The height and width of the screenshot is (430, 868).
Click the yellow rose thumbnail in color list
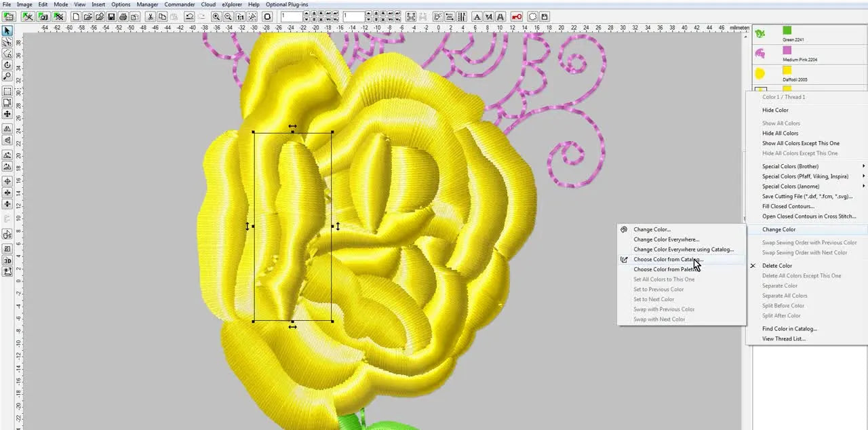(x=760, y=73)
